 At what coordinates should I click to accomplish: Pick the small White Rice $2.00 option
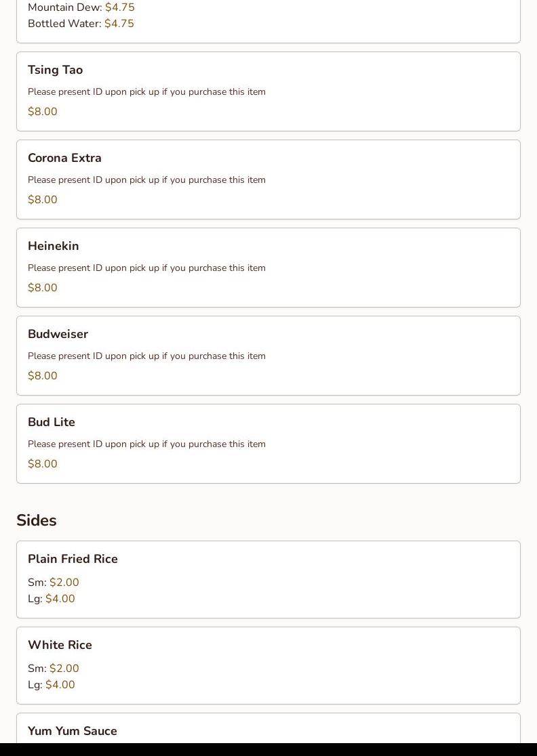[x=64, y=669]
